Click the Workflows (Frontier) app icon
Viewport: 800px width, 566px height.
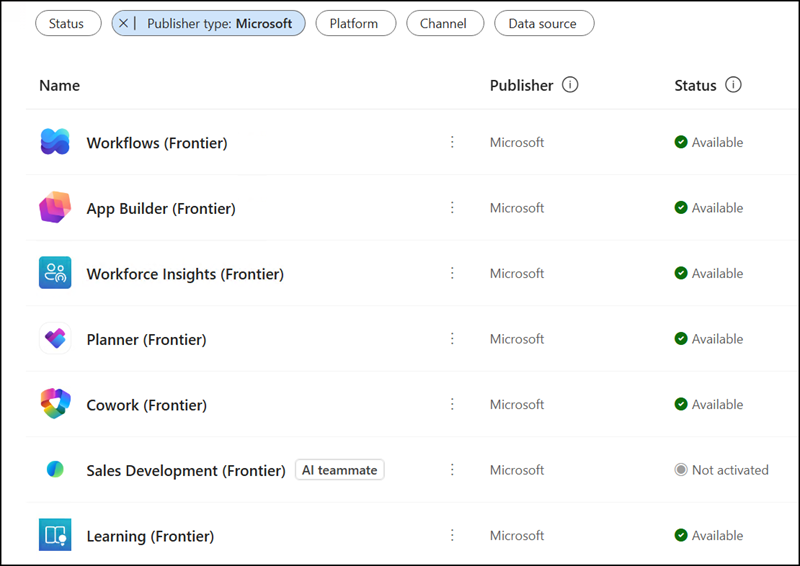pos(55,143)
